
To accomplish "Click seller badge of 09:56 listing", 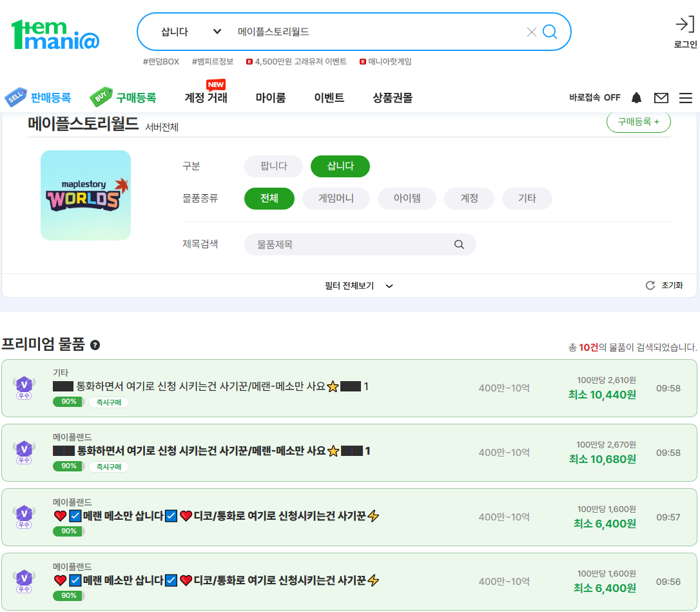I will coord(24,582).
